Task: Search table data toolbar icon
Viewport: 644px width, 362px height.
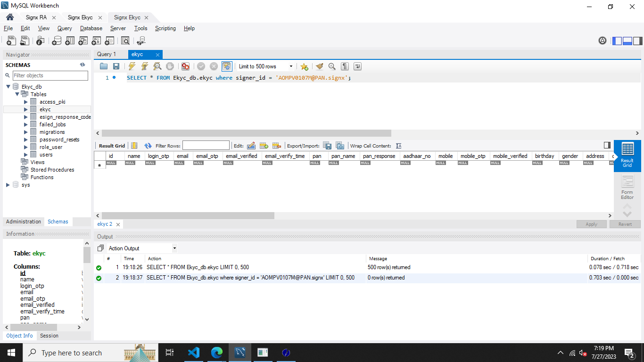Action: pyautogui.click(x=125, y=41)
